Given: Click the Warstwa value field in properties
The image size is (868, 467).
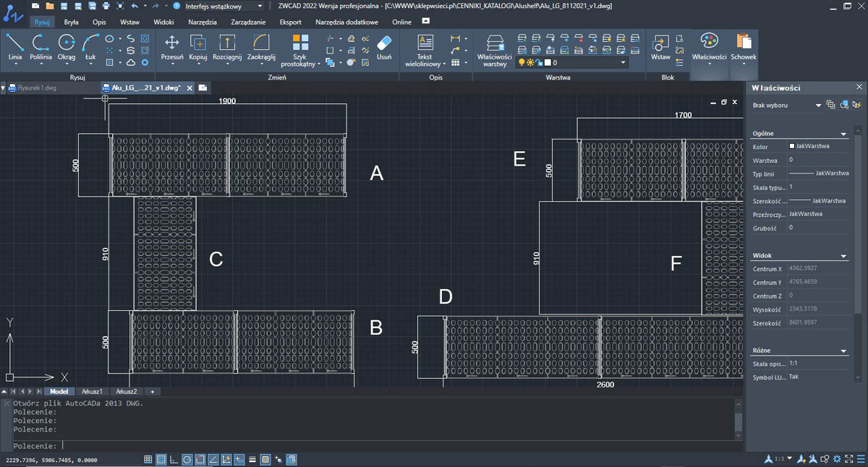Looking at the screenshot, I should tap(818, 160).
